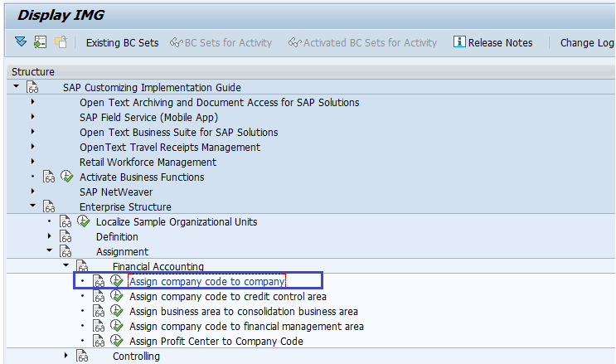Execute Assign business area to consolidation business area icon
The width and height of the screenshot is (616, 364).
point(116,311)
